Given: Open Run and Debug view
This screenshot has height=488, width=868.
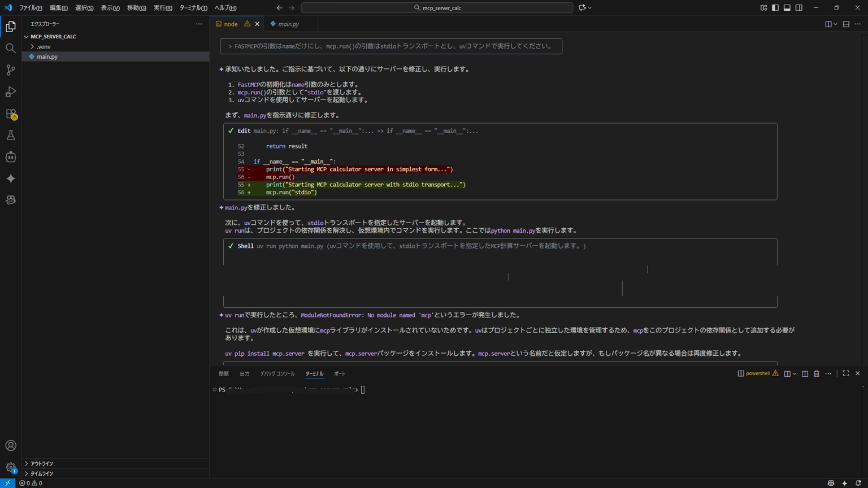Looking at the screenshot, I should point(11,92).
